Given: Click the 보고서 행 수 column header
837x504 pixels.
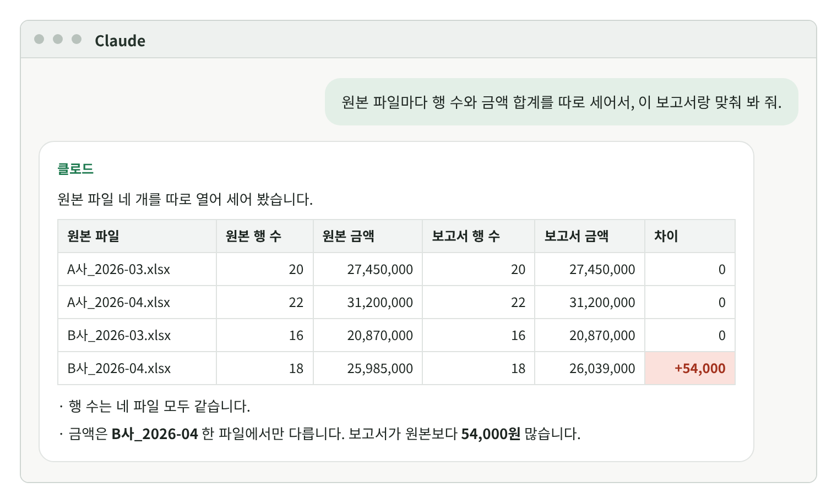Looking at the screenshot, I should tap(479, 236).
